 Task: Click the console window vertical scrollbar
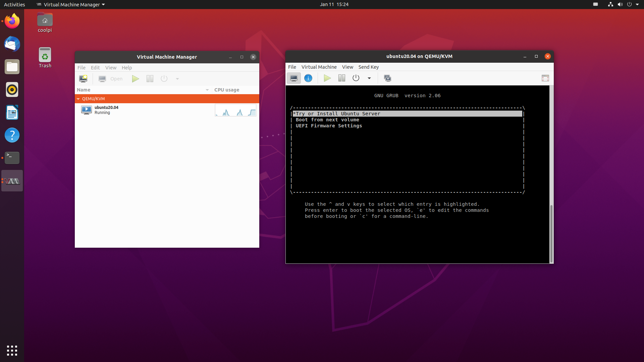tap(551, 234)
